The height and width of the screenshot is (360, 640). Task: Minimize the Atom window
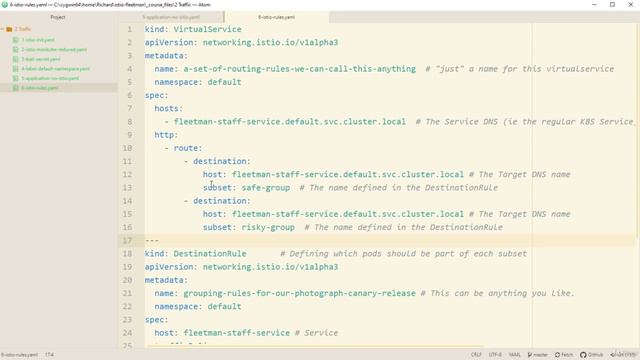pos(594,5)
